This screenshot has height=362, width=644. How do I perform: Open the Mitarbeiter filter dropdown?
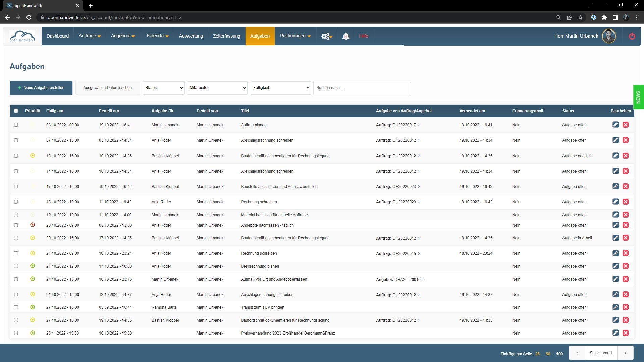point(217,88)
